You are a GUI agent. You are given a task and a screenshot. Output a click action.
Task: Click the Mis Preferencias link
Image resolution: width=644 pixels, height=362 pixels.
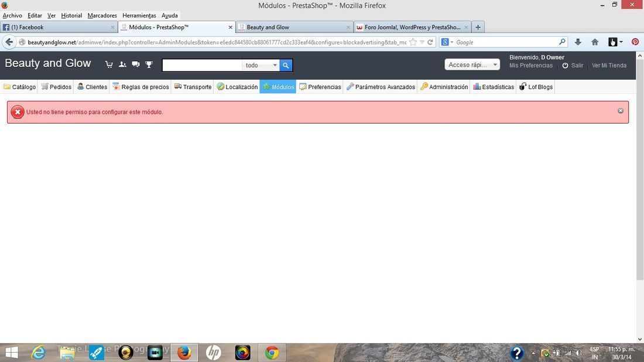(530, 66)
